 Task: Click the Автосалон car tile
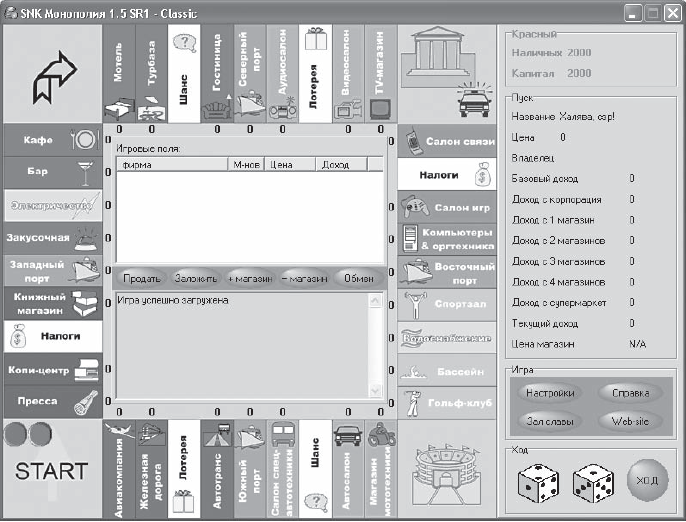pos(348,469)
